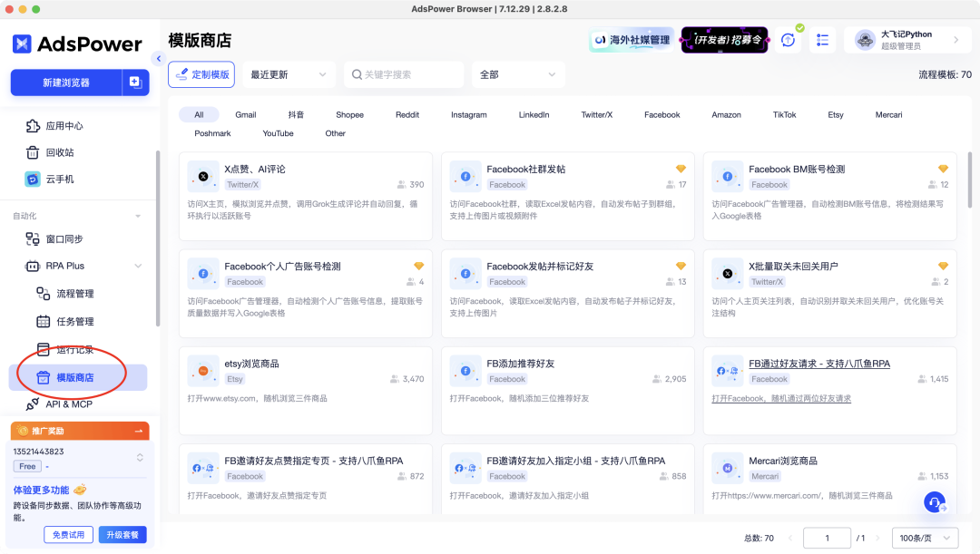Click the 关键字搜索 search field
Viewport: 980px width, 554px height.
pyautogui.click(x=404, y=74)
